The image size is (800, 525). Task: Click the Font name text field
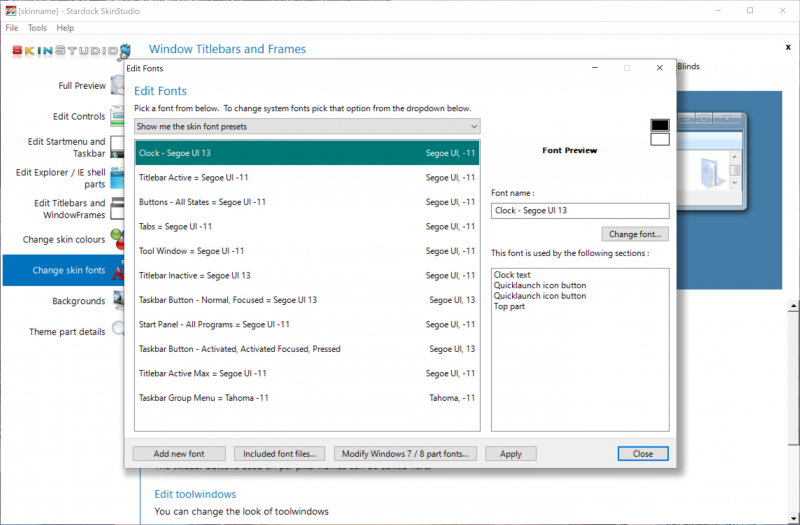pos(580,211)
